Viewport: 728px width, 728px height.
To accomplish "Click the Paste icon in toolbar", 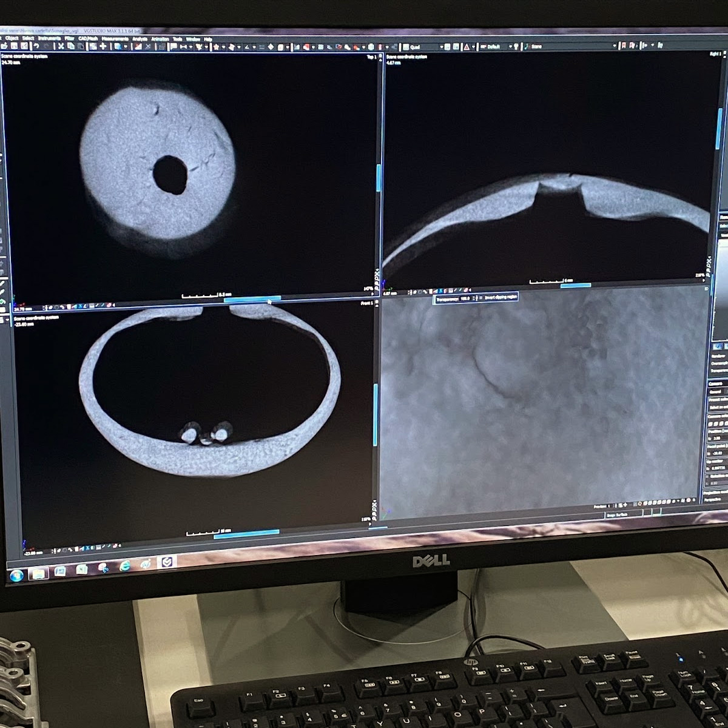I will pyautogui.click(x=81, y=46).
